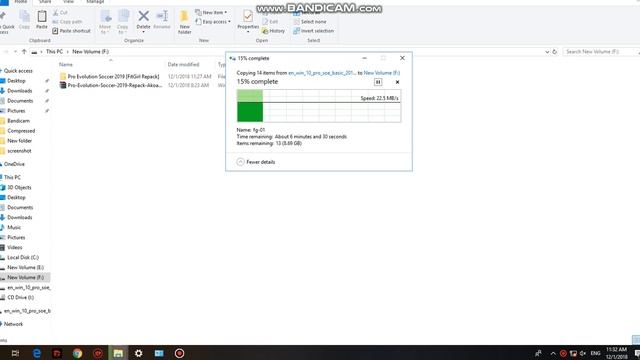Switch to the View ribbon tab
Screen dimensions: 640x360
pos(68,2)
